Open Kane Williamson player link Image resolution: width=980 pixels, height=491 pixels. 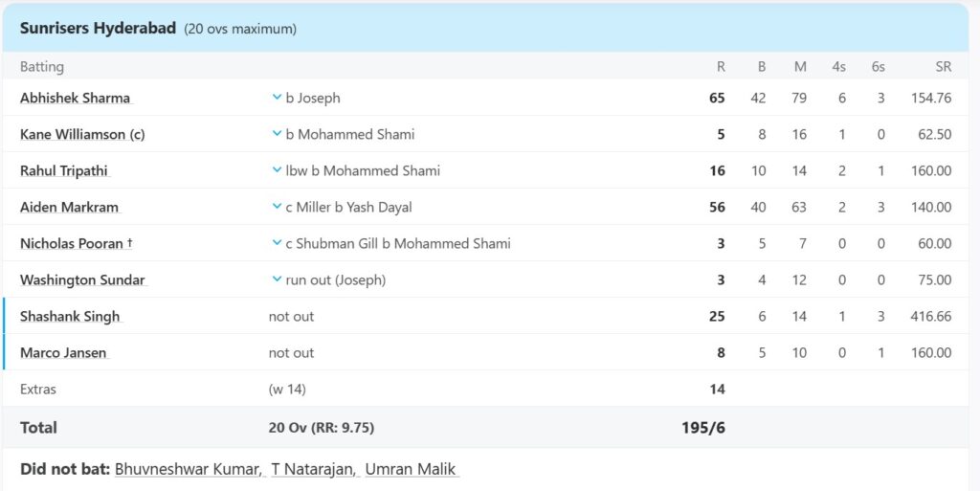click(82, 134)
